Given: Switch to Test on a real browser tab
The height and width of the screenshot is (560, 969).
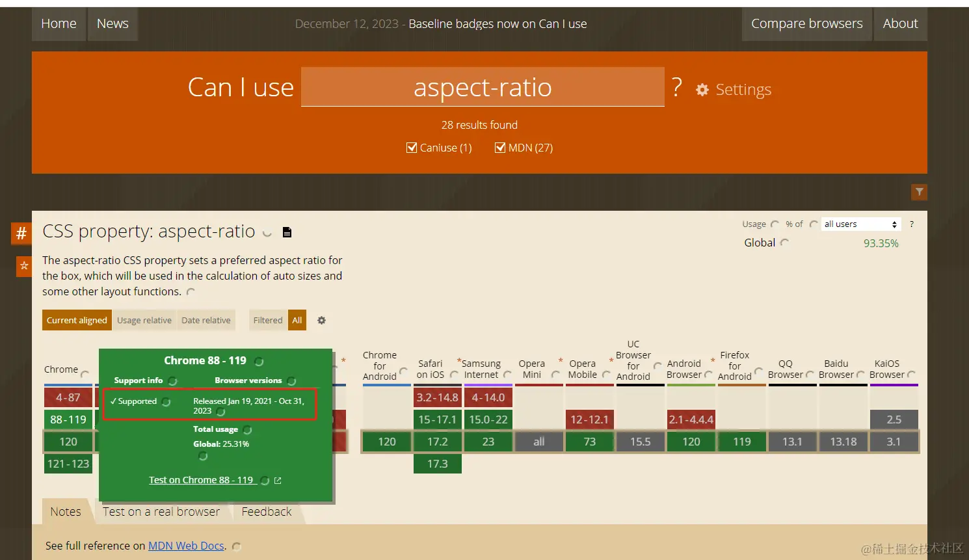Looking at the screenshot, I should click(x=161, y=512).
